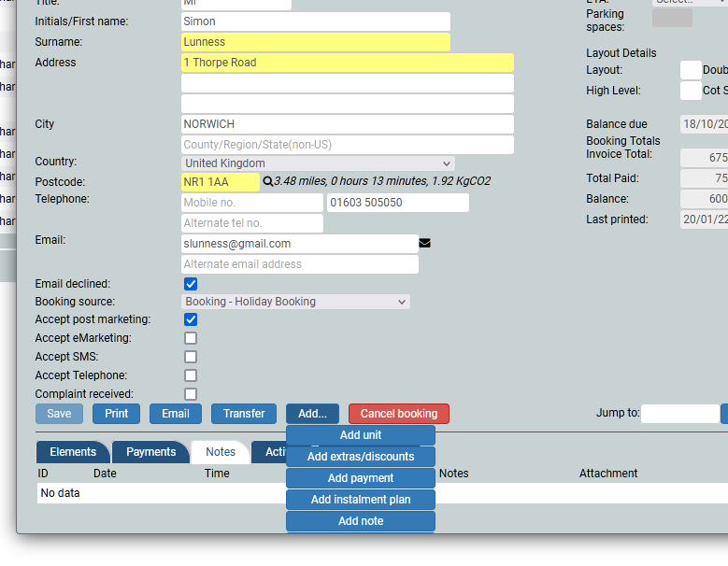
Task: Collapse the Add... dropdown button
Action: (x=312, y=414)
